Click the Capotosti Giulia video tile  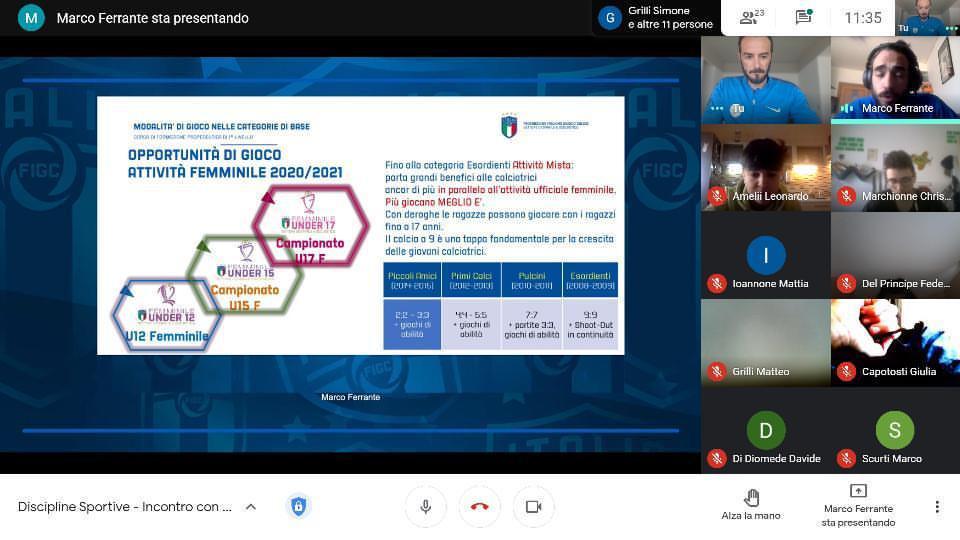(894, 343)
